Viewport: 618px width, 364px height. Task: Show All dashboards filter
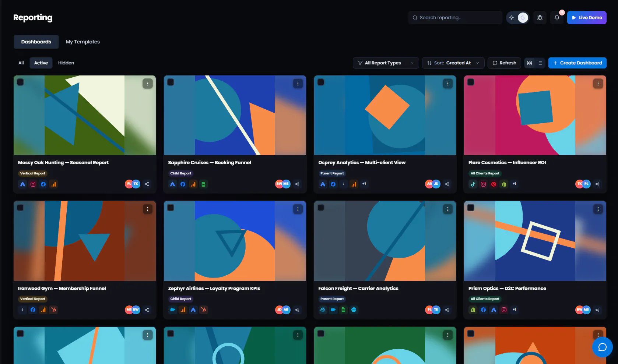(x=21, y=63)
